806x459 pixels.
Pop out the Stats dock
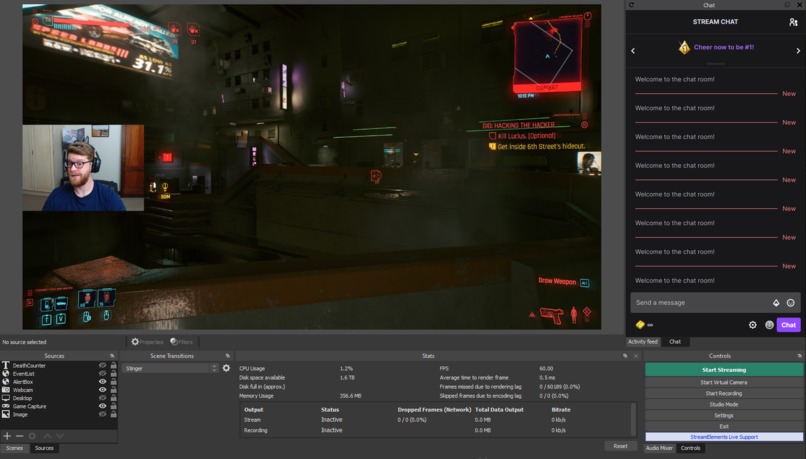coord(625,356)
